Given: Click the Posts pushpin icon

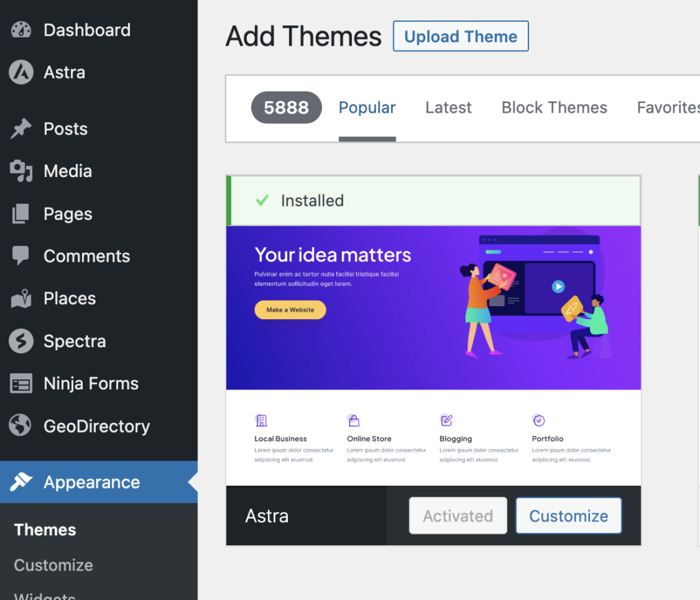Looking at the screenshot, I should [21, 128].
